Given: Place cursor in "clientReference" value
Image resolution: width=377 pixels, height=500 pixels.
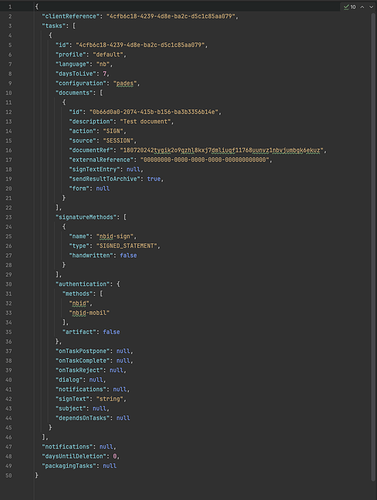Looking at the screenshot, I should [x=171, y=16].
